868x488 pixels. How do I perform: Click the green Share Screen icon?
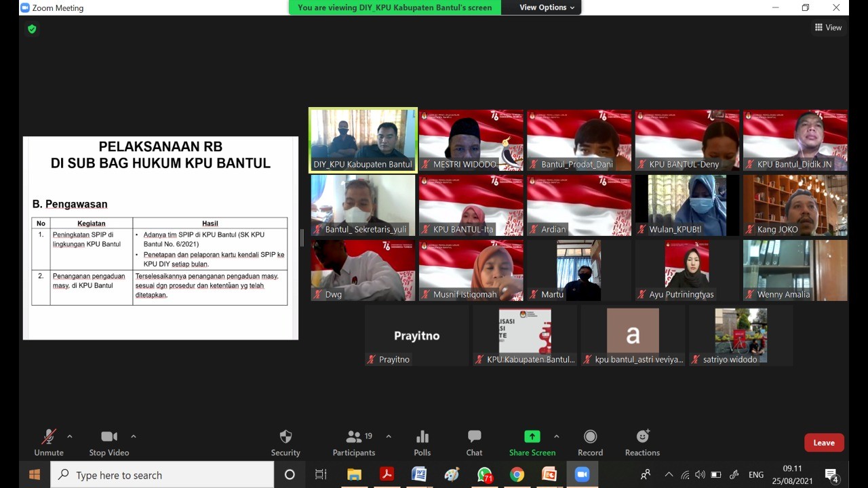532,437
